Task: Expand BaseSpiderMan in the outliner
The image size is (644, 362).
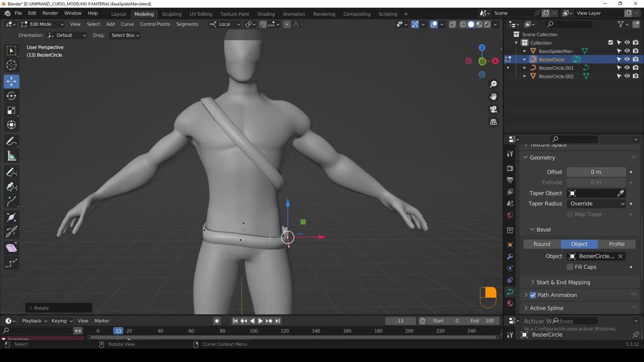Action: (525, 51)
